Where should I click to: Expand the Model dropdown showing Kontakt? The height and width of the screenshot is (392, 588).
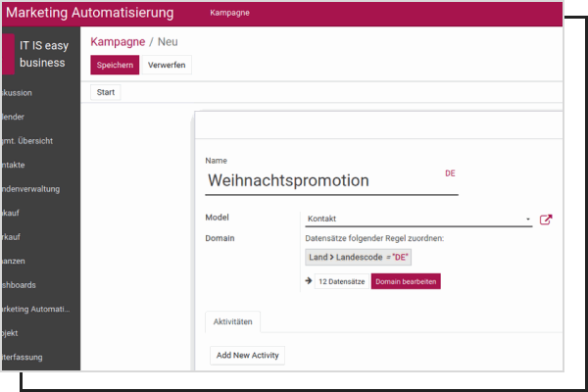[x=527, y=220]
